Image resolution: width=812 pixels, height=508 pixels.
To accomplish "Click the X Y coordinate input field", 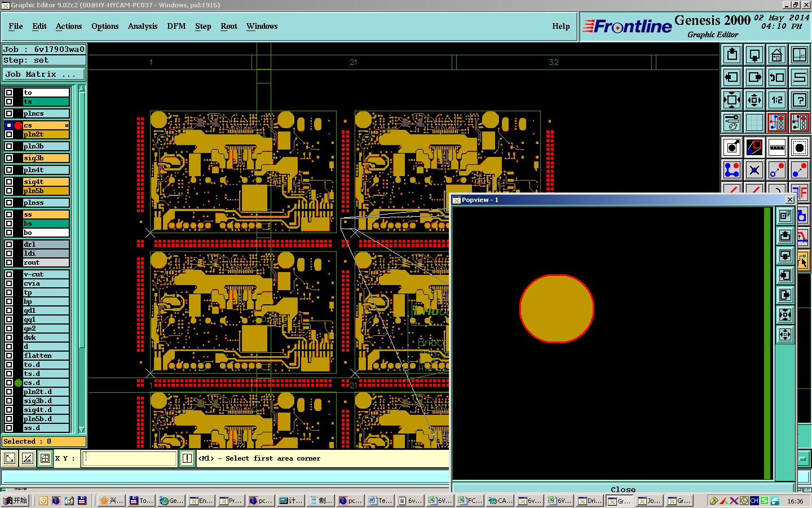I will click(130, 458).
